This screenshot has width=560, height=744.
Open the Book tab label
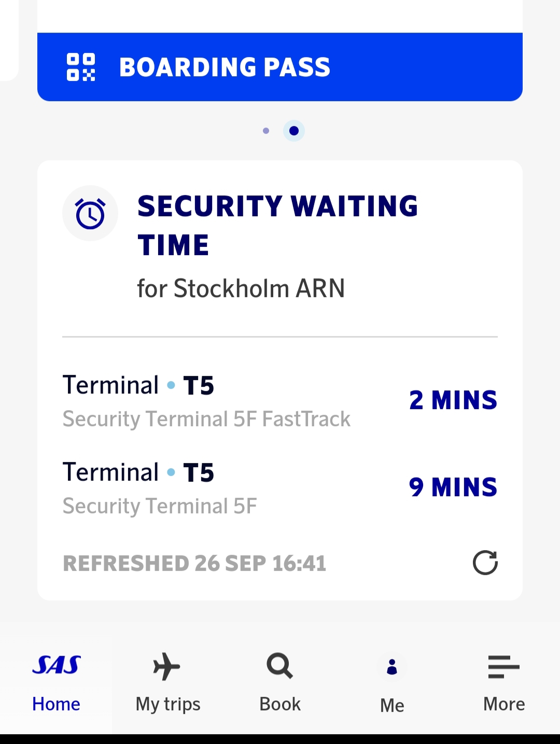tap(280, 704)
